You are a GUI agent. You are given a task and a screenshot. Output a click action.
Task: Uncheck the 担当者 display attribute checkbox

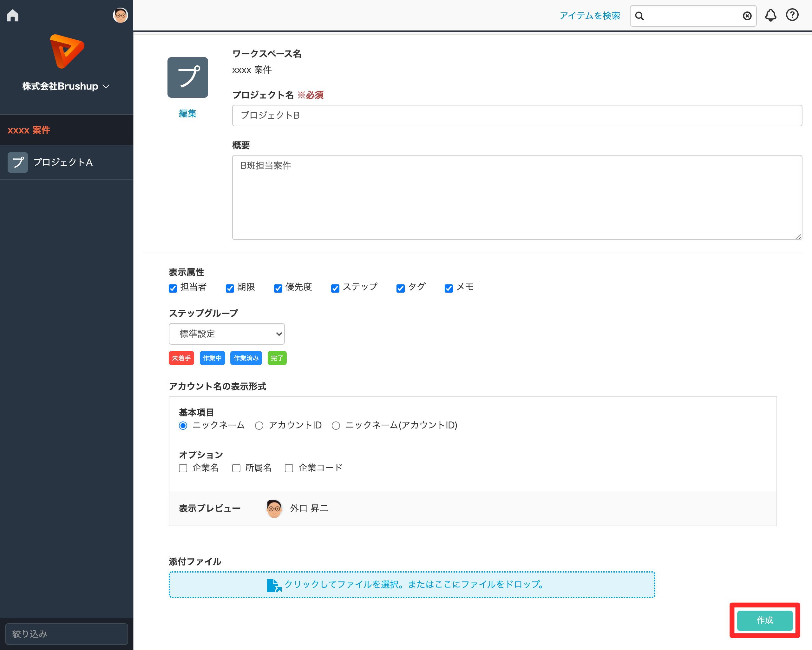[173, 288]
